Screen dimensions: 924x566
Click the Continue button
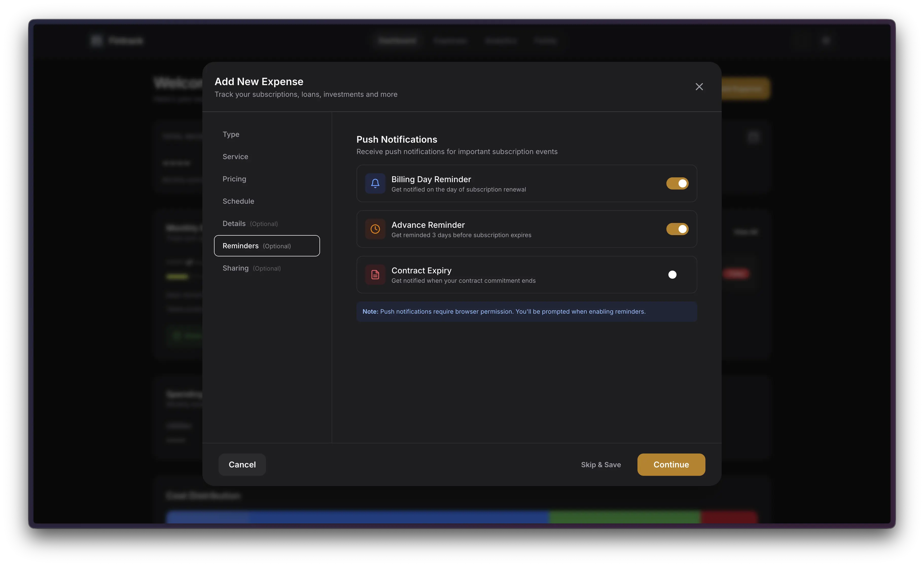(x=671, y=464)
